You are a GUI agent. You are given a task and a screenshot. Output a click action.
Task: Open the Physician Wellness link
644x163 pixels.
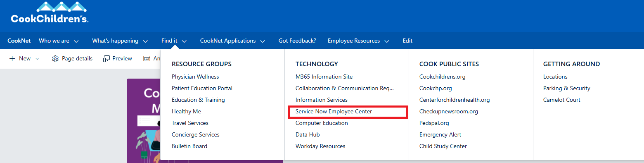[x=195, y=77]
